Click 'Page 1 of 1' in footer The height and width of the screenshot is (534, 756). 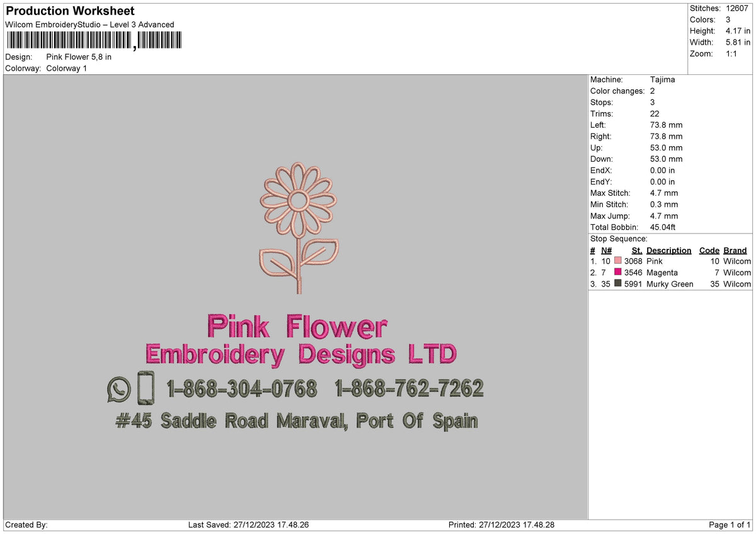click(730, 525)
